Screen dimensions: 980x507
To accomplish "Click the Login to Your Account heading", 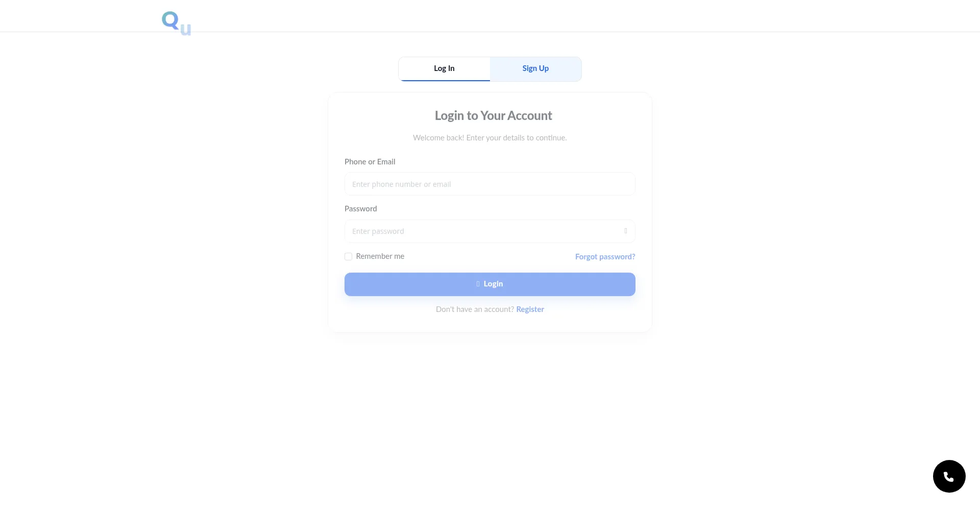I will pos(493,116).
